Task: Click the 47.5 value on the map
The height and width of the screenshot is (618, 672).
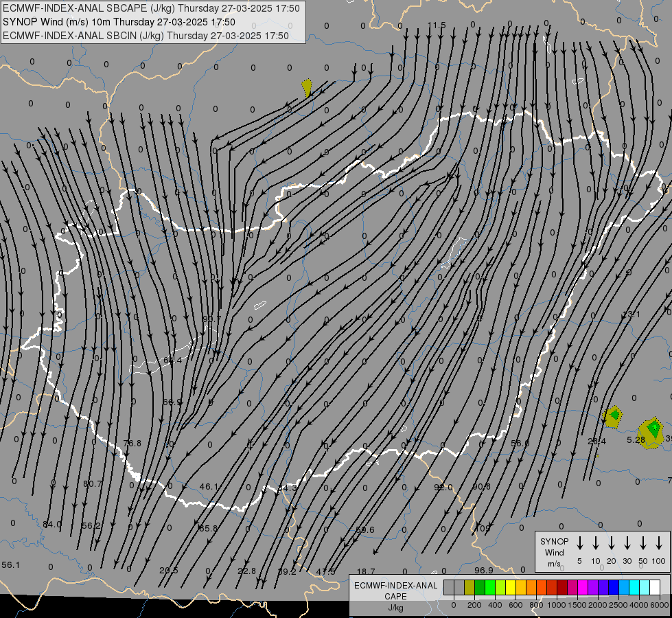Action: (326, 571)
